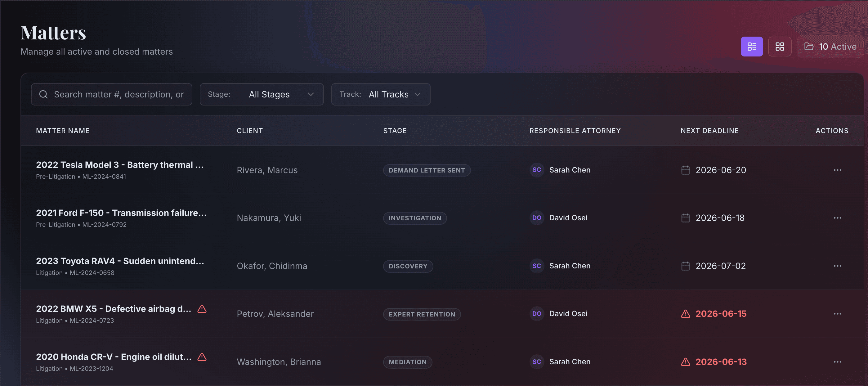Open the BMW X5 matter

click(114, 309)
